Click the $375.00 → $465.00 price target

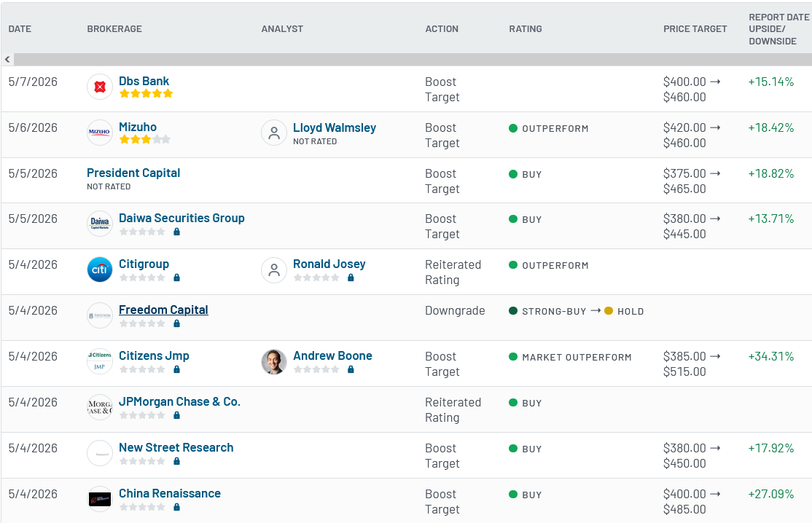(692, 181)
